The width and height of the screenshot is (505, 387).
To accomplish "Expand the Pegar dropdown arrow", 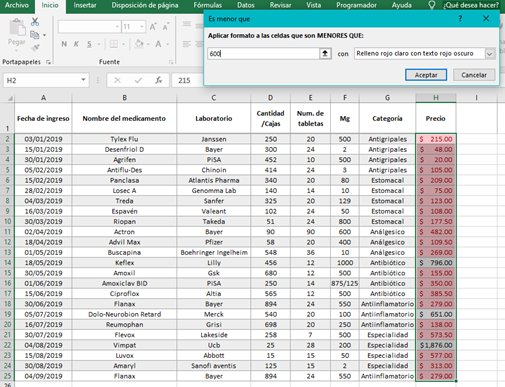I will coord(16,51).
